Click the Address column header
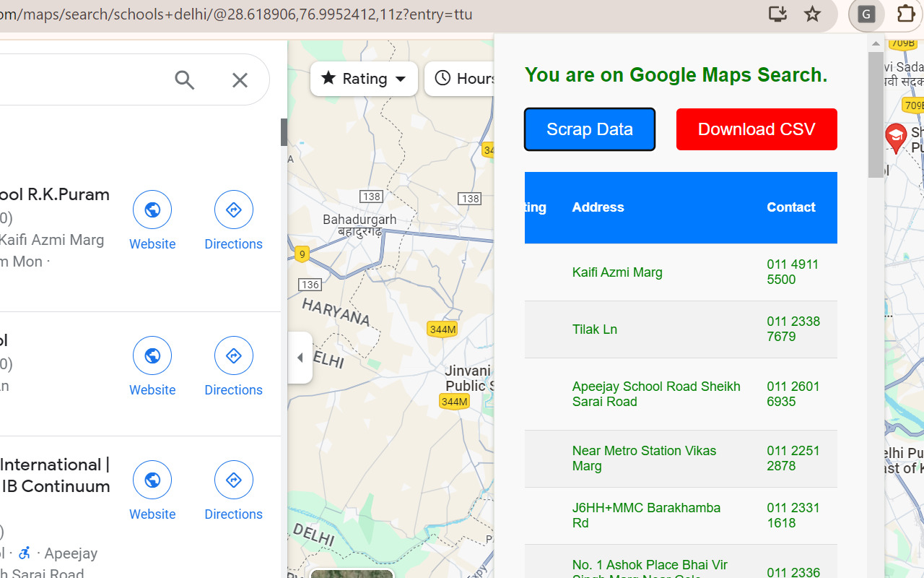Screen dimensions: 924x578 (598, 207)
